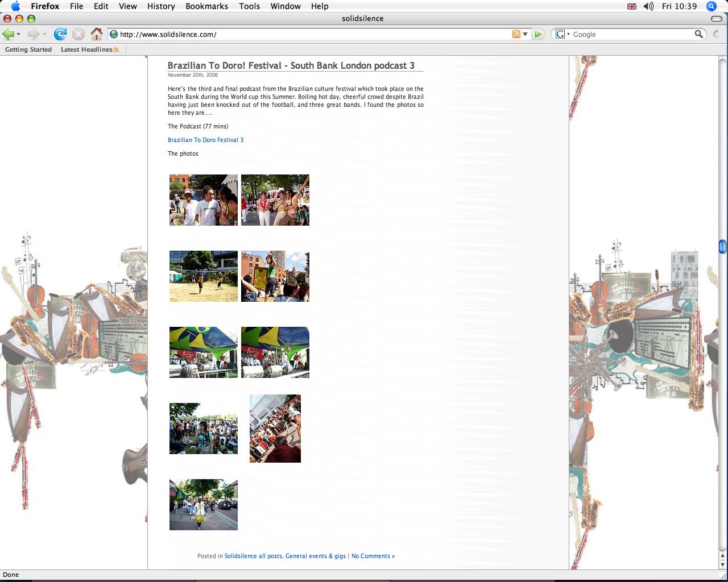Image resolution: width=728 pixels, height=582 pixels.
Task: Click the vertical scrollbar thumb
Action: [722, 247]
